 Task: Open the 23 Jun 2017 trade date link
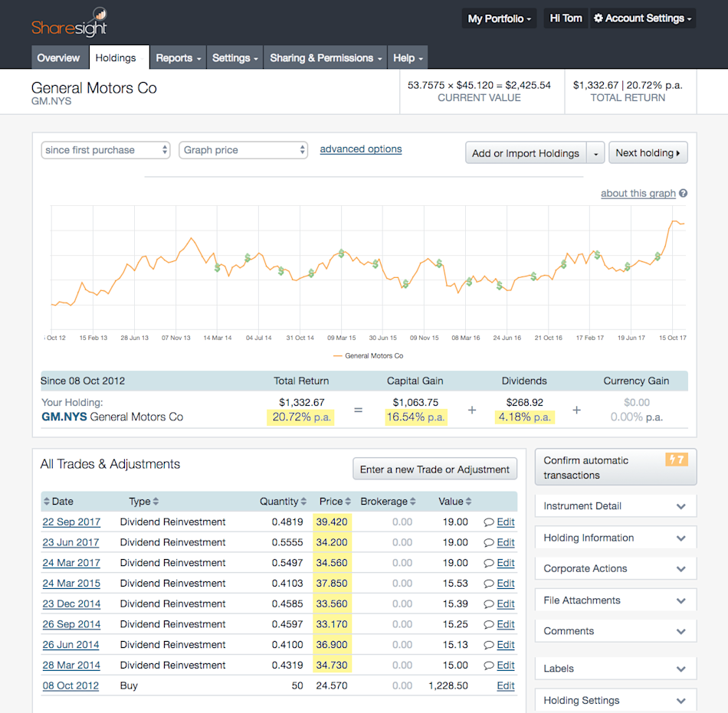71,542
